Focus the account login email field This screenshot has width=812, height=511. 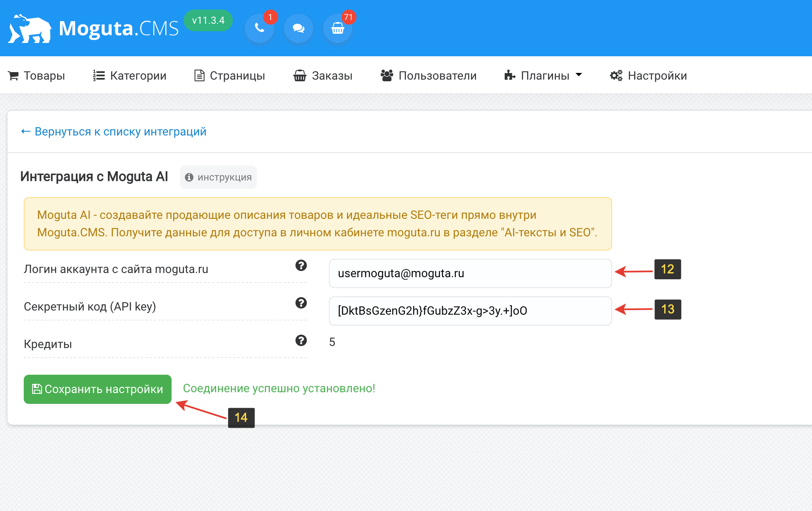470,273
